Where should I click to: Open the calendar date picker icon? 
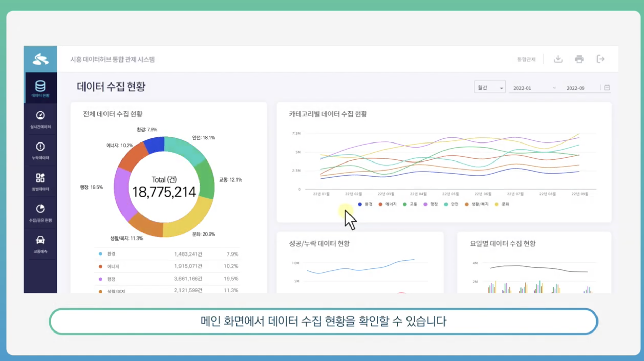coord(607,88)
